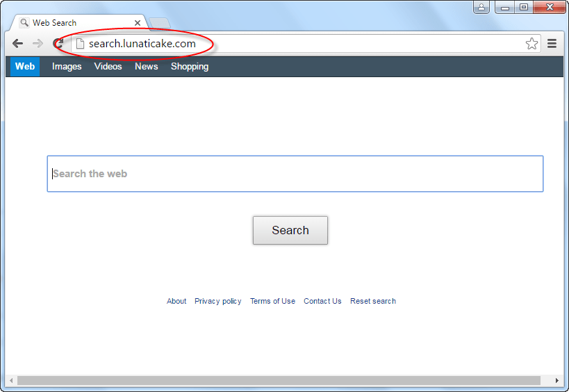Open the Contact Us link
The height and width of the screenshot is (392, 569).
pyautogui.click(x=322, y=301)
